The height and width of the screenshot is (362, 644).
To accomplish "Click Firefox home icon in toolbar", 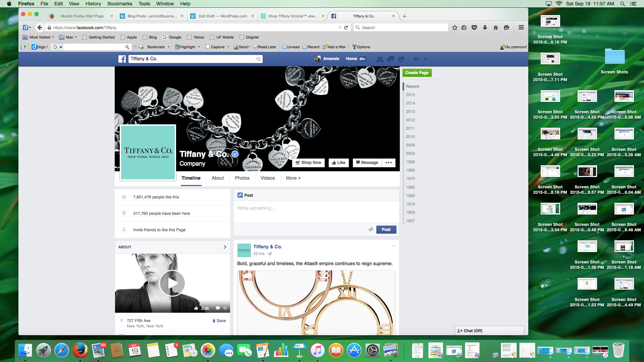I will [x=496, y=27].
